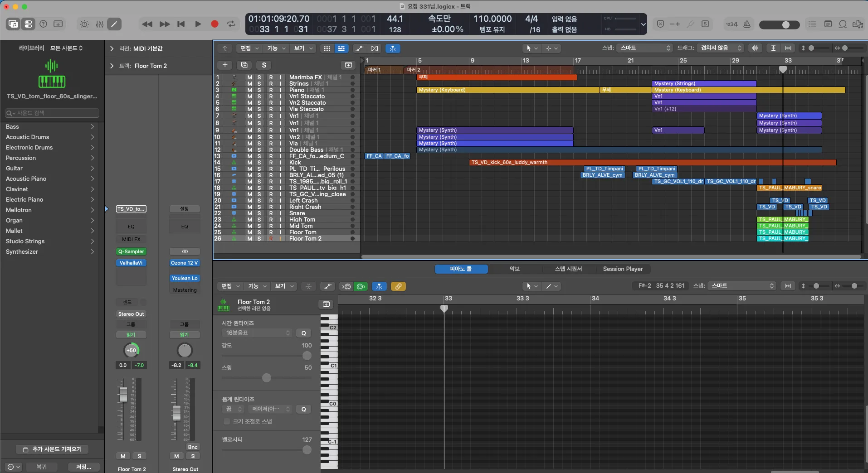The width and height of the screenshot is (868, 473).
Task: Open the Smart Controls dial icon
Action: click(84, 24)
